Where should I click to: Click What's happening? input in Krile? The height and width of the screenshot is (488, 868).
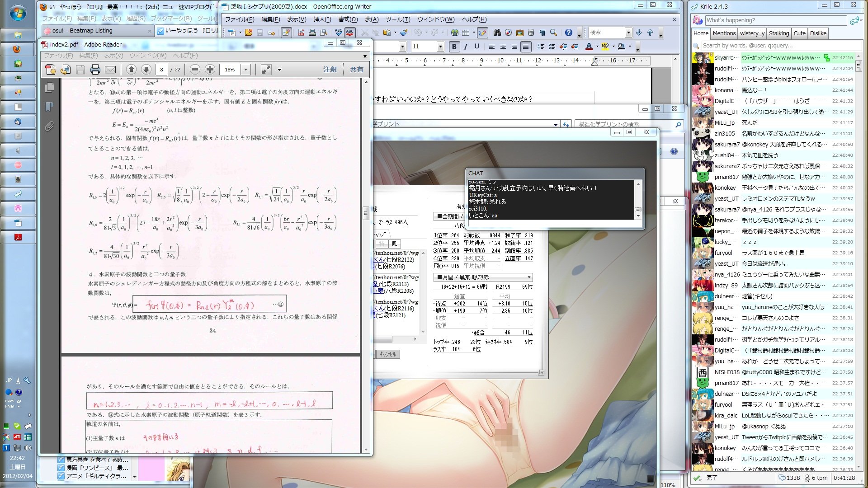776,20
